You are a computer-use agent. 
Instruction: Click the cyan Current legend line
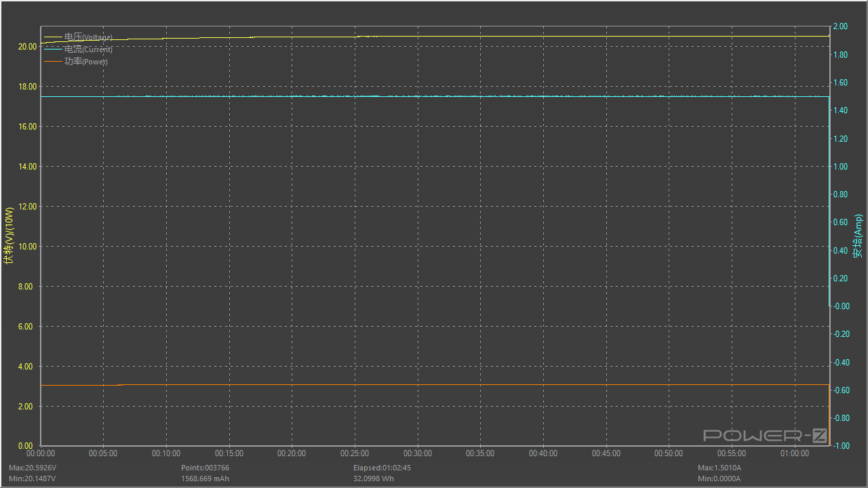(53, 49)
